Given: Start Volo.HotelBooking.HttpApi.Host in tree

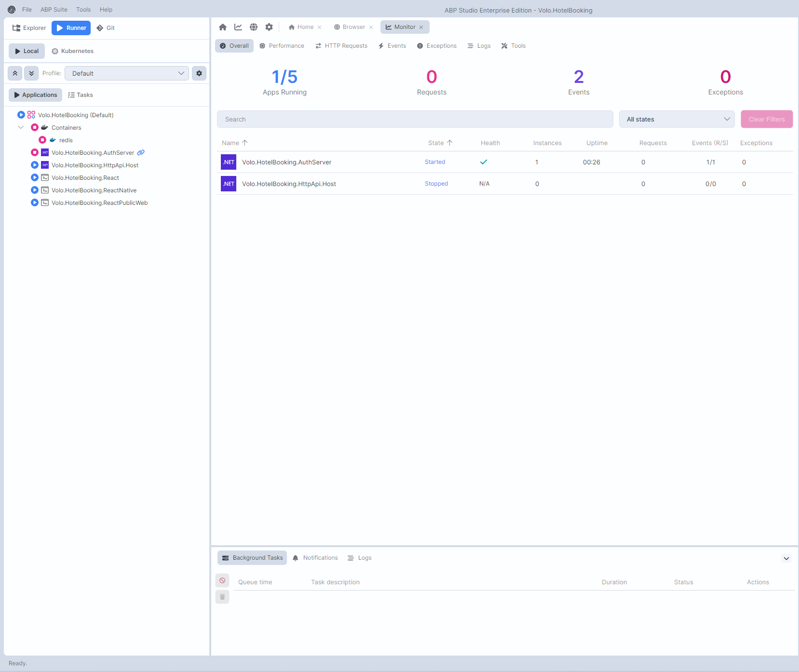Looking at the screenshot, I should click(35, 165).
